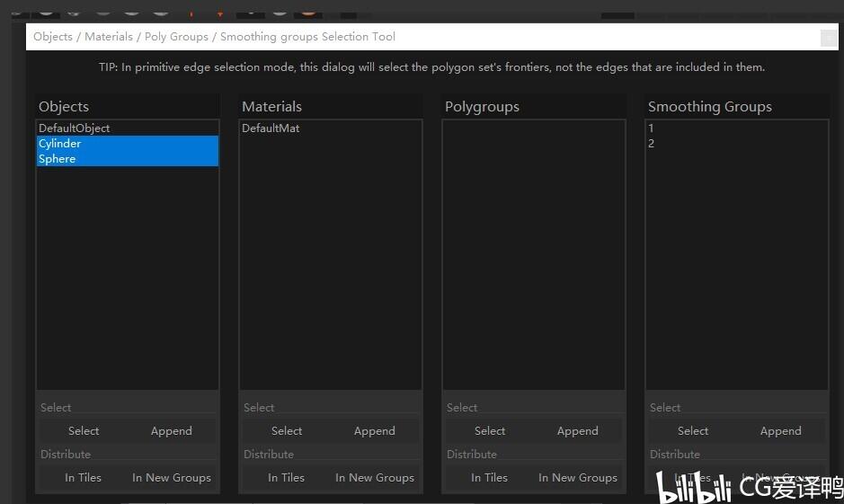Click Select button under Smoothing Groups
844x504 pixels.
click(x=693, y=431)
